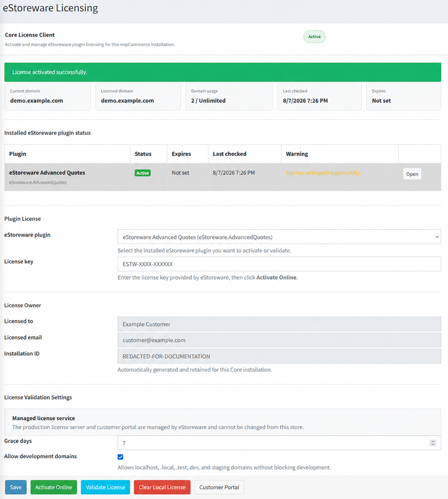The image size is (448, 499).
Task: Click the Active badge beside Core License Client
Action: coord(314,37)
